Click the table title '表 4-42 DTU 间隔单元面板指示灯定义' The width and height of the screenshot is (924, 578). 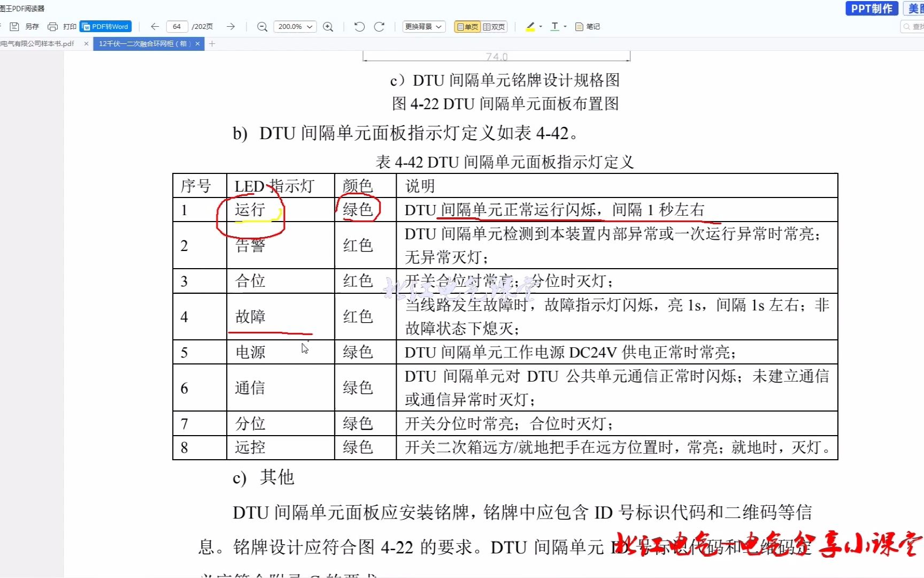505,162
